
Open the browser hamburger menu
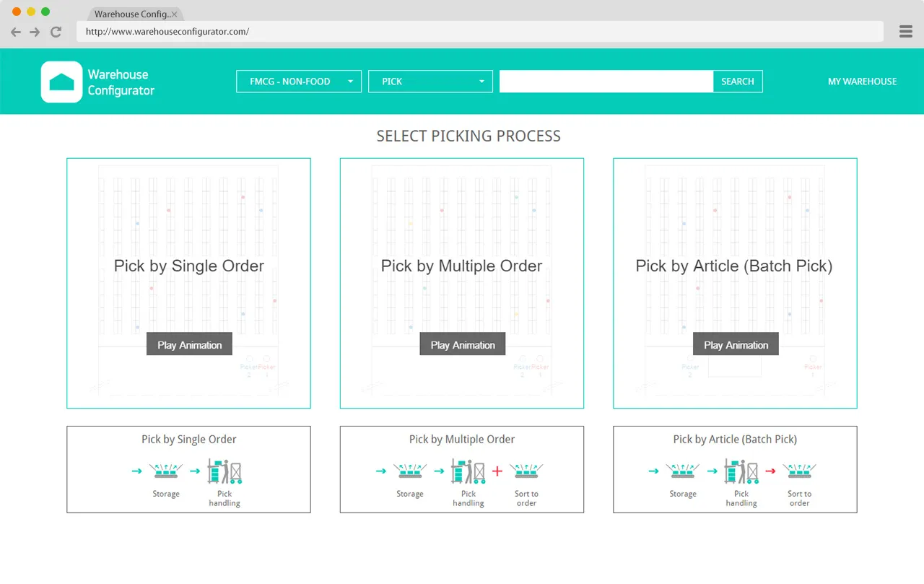[906, 32]
